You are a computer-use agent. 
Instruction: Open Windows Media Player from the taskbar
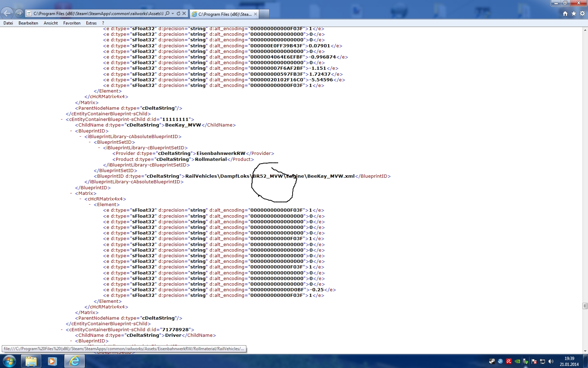point(52,361)
